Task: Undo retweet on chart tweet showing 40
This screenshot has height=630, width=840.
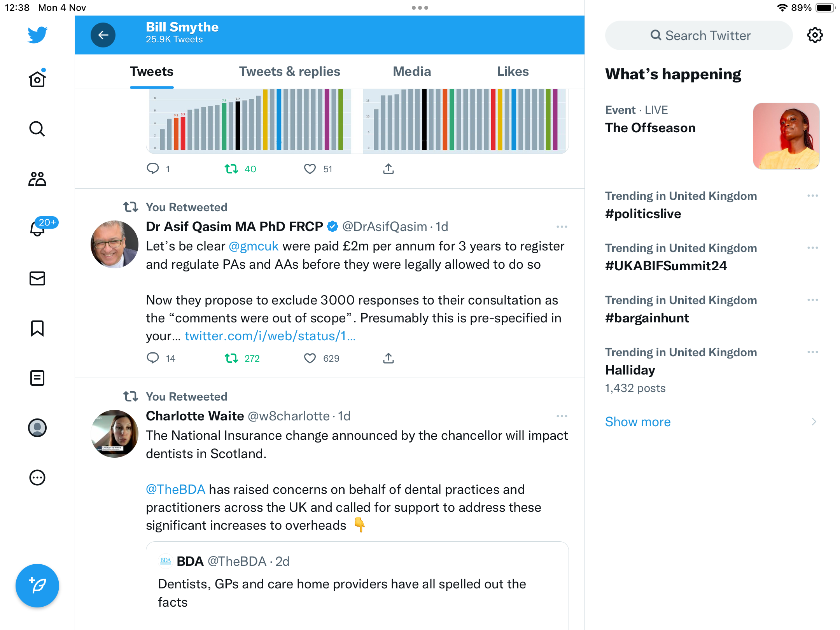Action: coord(231,169)
